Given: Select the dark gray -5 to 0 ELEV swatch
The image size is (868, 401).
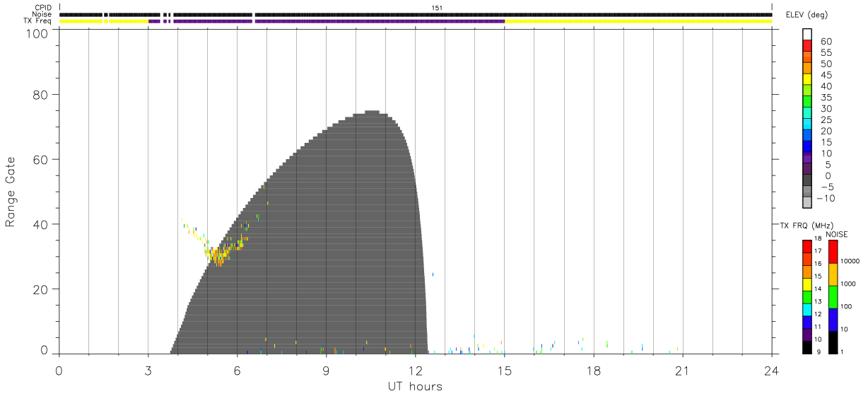Looking at the screenshot, I should tap(807, 181).
